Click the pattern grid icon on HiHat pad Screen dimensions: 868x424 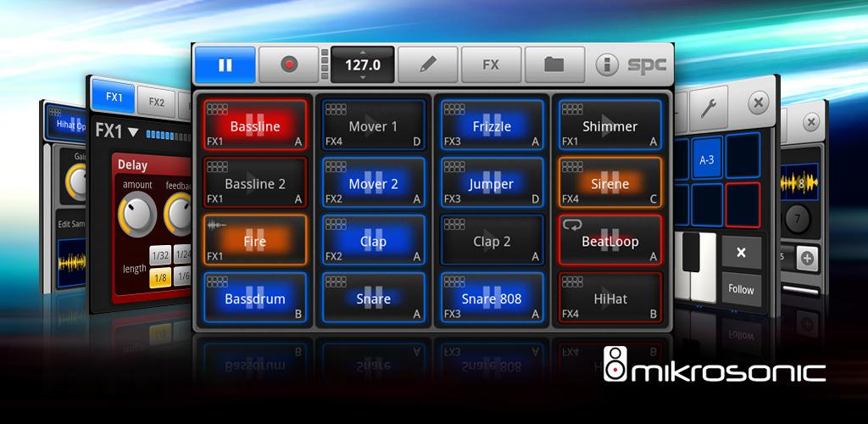[x=572, y=282]
